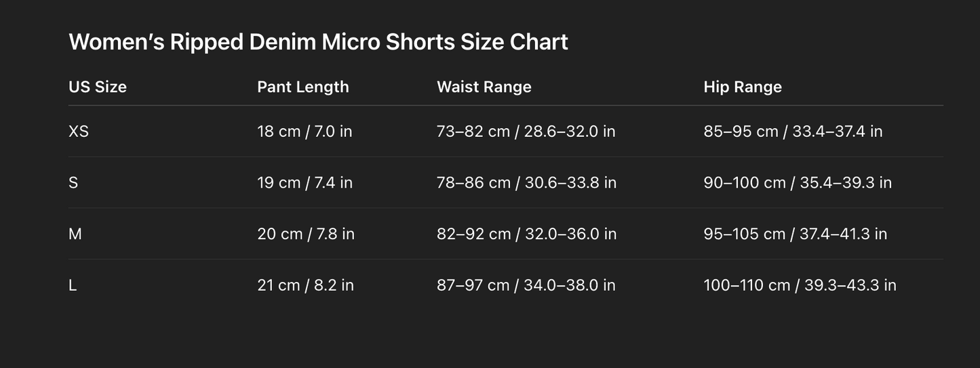Viewport: 980px width, 368px height.
Task: Click XS pant length 18 cm cell
Action: [x=305, y=131]
